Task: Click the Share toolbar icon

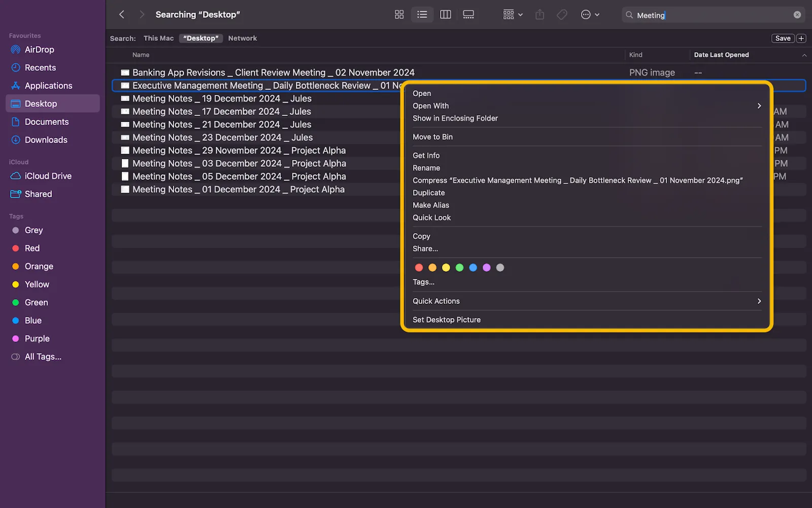Action: coord(539,15)
